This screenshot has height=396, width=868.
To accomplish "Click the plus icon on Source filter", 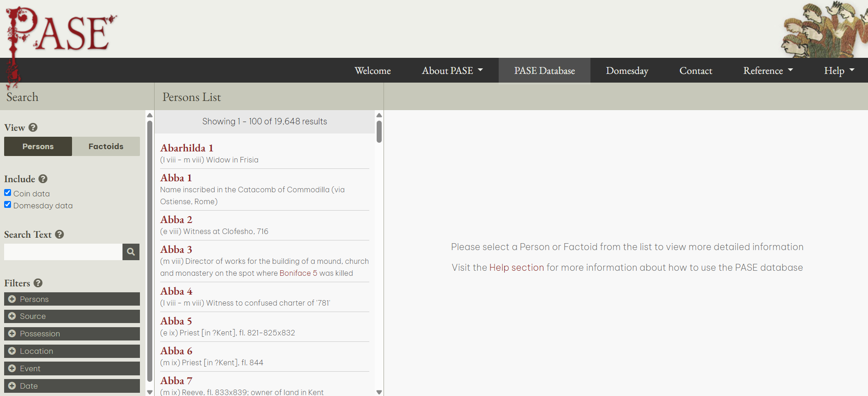I will coord(12,316).
